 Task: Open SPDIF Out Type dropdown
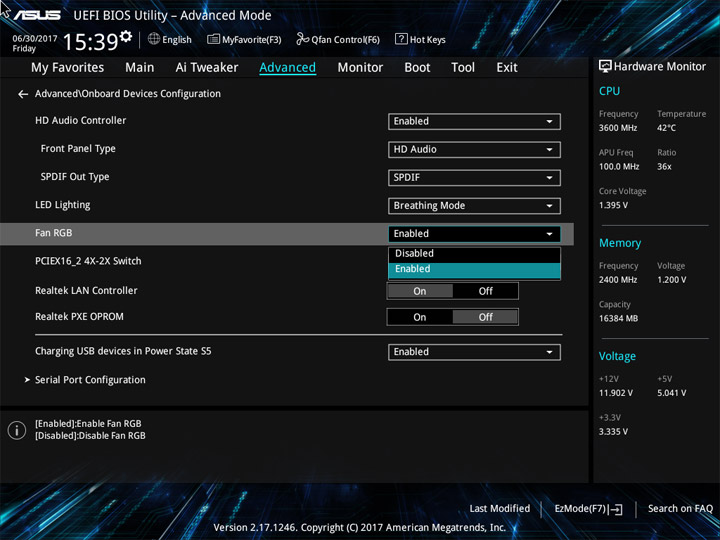[474, 178]
